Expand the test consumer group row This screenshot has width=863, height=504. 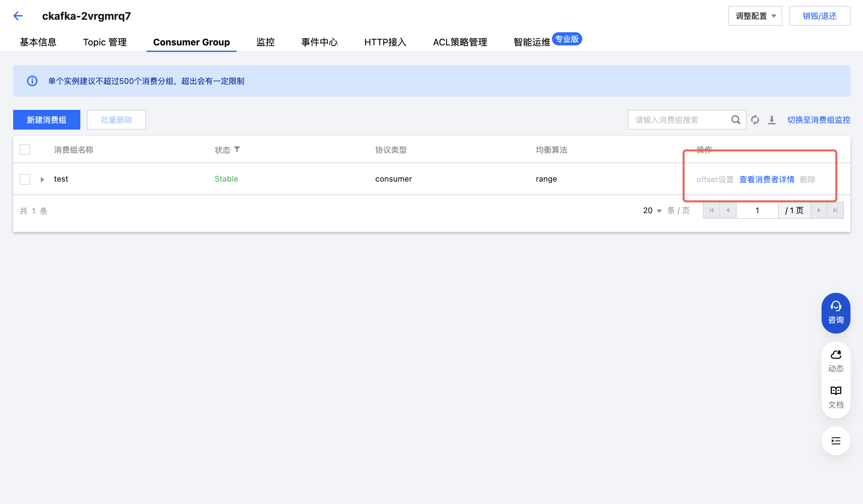[42, 179]
